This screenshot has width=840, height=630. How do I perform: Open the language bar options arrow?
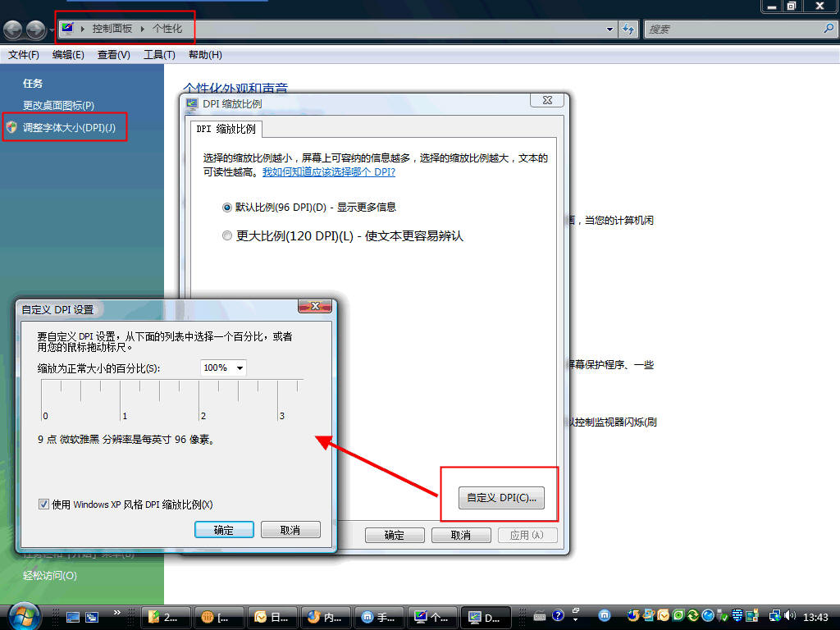(x=575, y=620)
